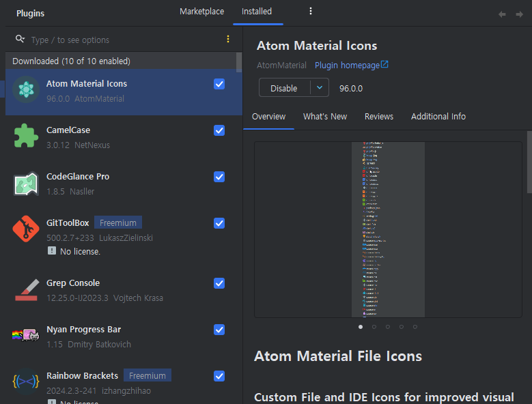Navigate forward with the right arrow
This screenshot has width=532, height=404.
(519, 14)
